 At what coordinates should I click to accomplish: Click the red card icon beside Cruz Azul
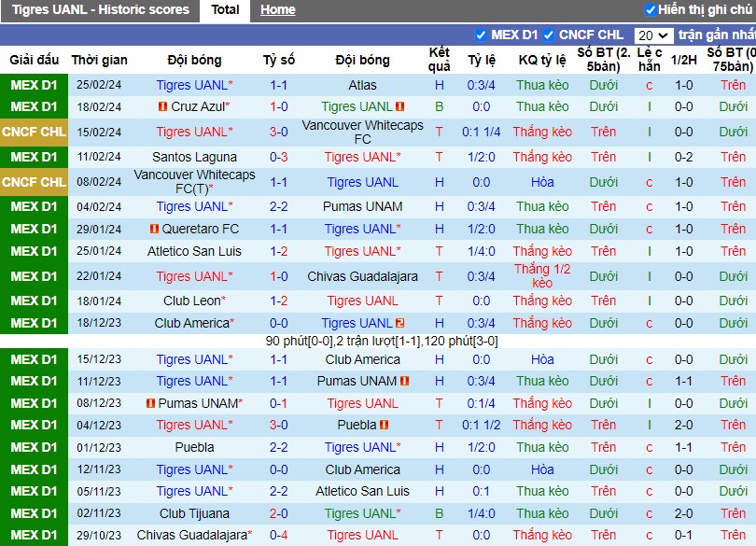(163, 106)
